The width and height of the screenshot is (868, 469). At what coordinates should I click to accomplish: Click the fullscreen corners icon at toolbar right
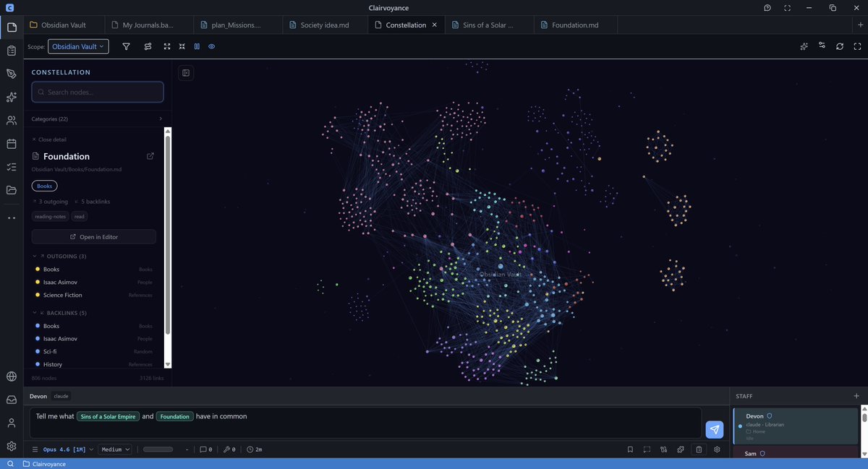(858, 46)
